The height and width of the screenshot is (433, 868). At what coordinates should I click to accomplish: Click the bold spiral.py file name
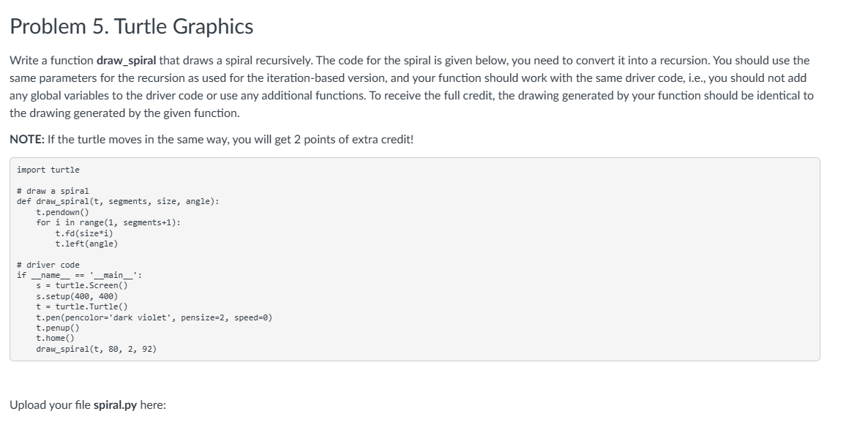(116, 404)
